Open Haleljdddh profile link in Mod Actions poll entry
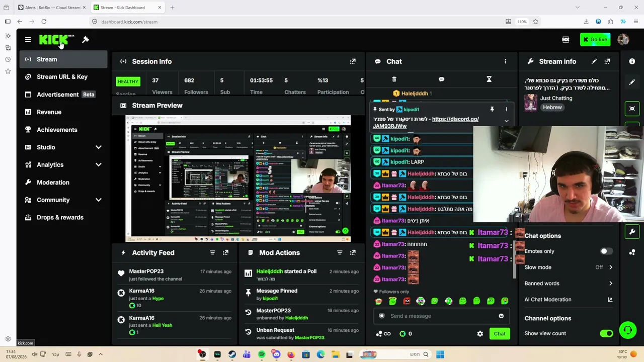 pyautogui.click(x=270, y=271)
